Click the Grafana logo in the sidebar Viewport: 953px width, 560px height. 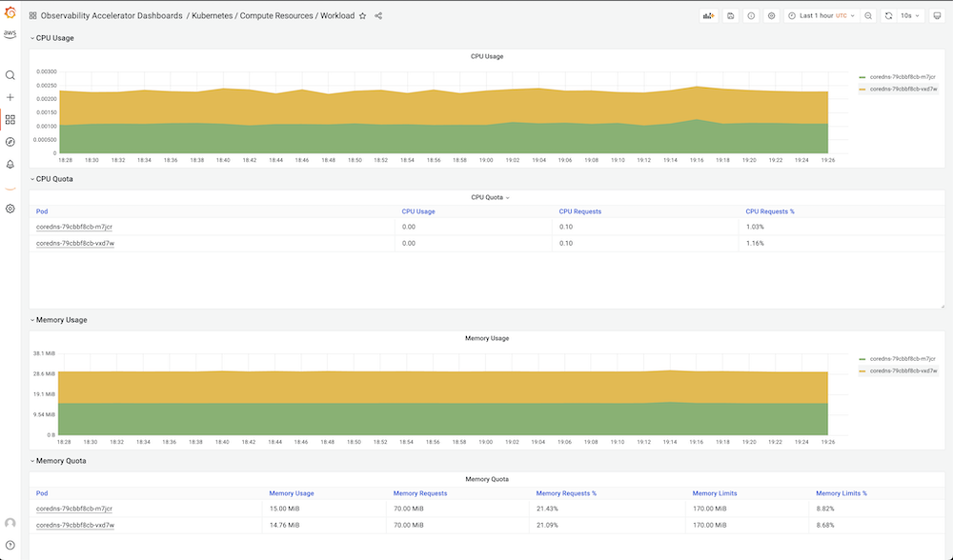pos(10,12)
